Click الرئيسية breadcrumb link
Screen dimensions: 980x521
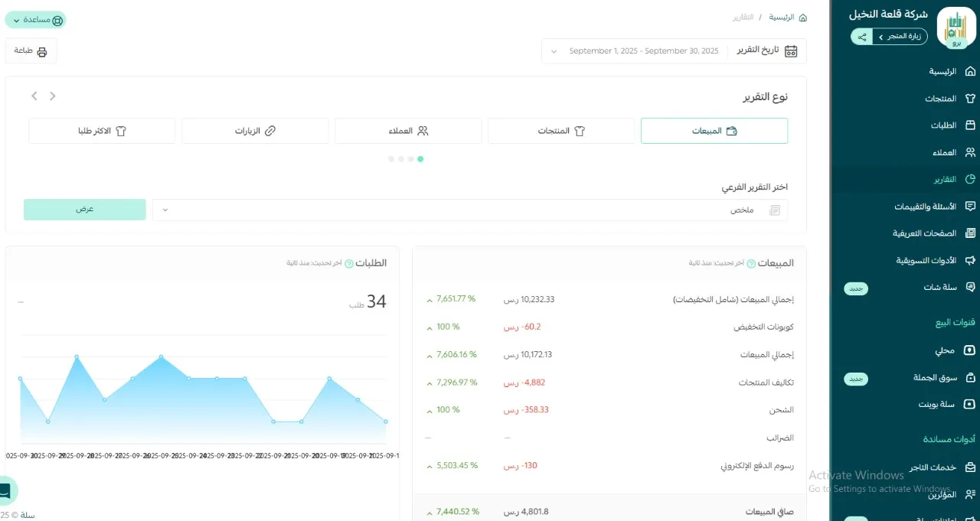tap(782, 17)
